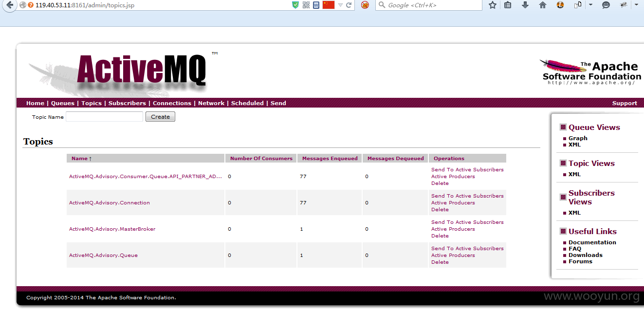Open the XML link under Subscribers Views
Image resolution: width=644 pixels, height=310 pixels.
[x=574, y=213]
